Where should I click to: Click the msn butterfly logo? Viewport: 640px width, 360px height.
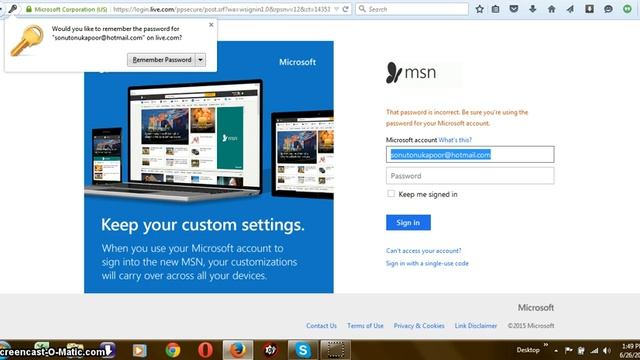pyautogui.click(x=411, y=73)
